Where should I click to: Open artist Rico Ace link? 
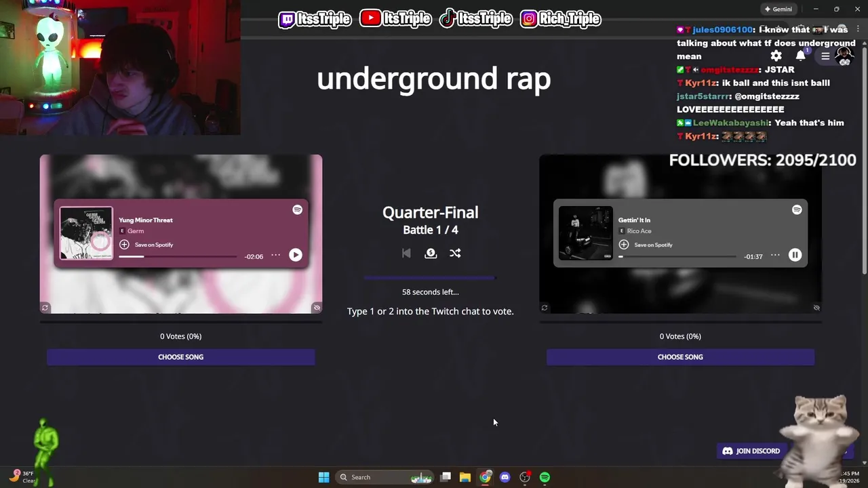point(639,231)
